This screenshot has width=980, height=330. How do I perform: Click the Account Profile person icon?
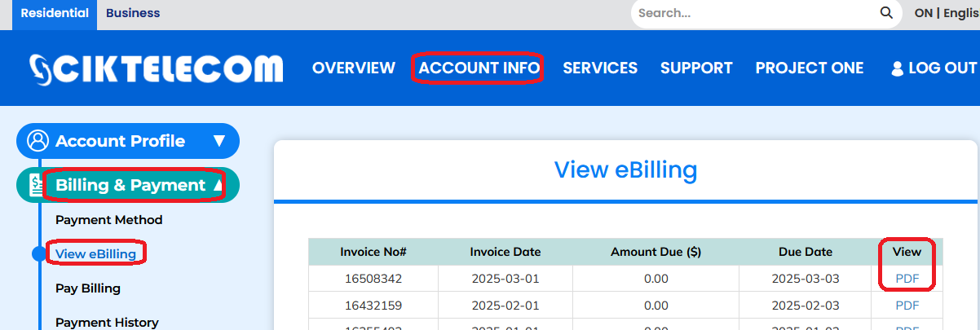pos(38,141)
